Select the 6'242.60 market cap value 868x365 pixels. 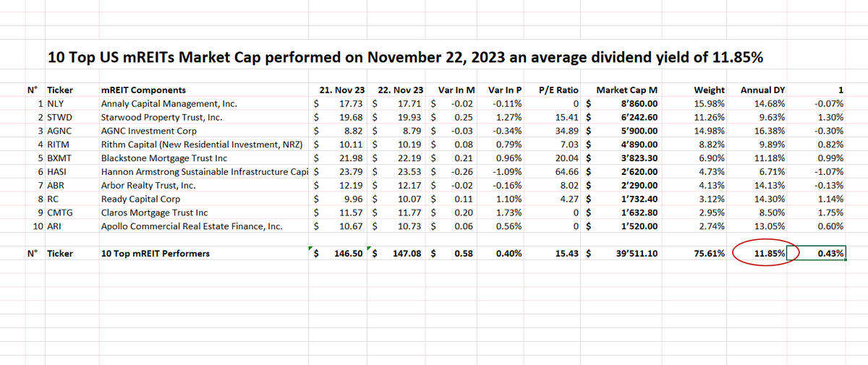click(639, 117)
